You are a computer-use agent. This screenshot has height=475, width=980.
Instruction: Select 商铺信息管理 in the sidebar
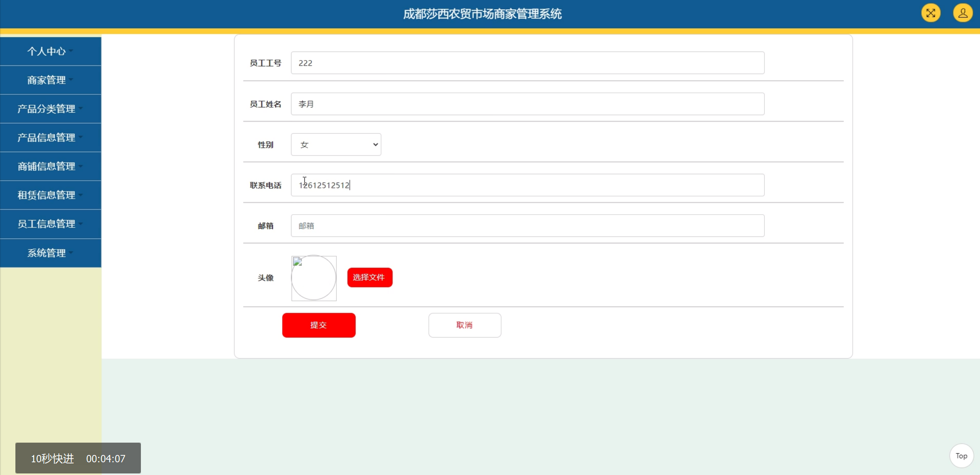[50, 166]
